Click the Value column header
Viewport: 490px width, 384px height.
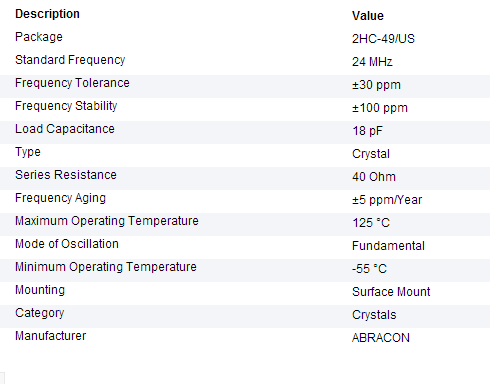point(368,16)
